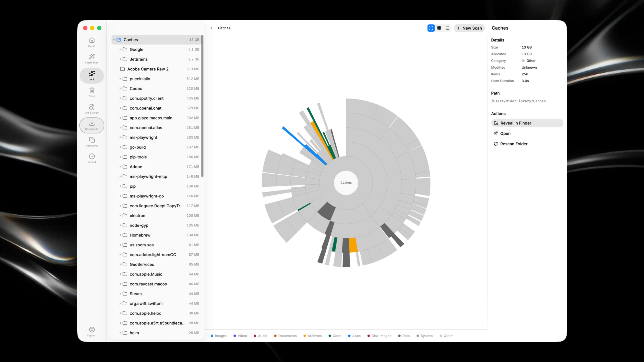Image resolution: width=644 pixels, height=362 pixels.
Task: Select the ms-playwright-mcp row
Action: click(x=157, y=176)
